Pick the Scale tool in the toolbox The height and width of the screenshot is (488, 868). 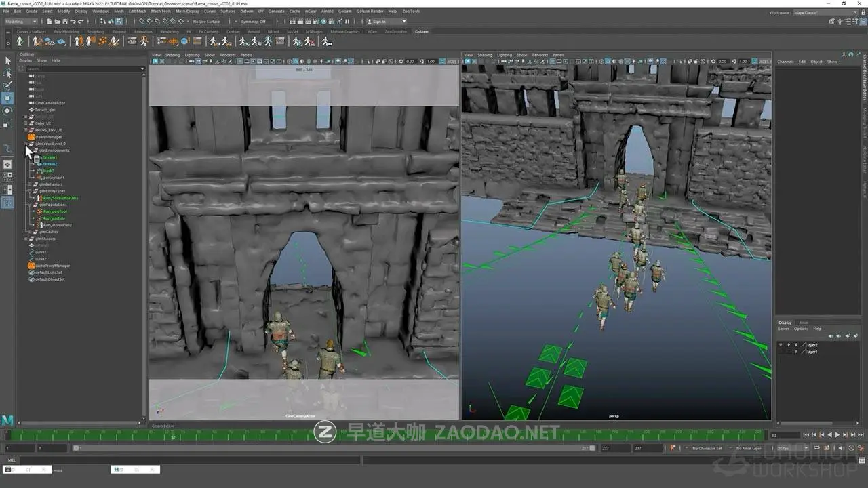tap(8, 124)
